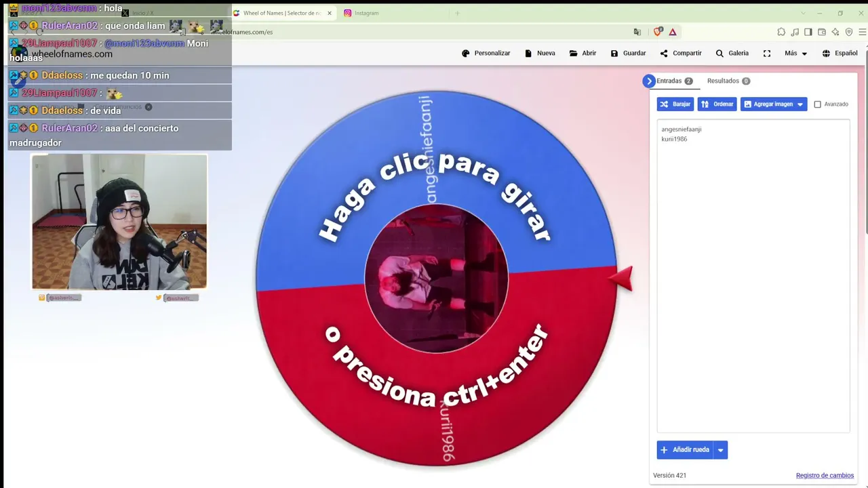Open the Brave Shields icon
The height and width of the screenshot is (488, 868).
pyautogui.click(x=657, y=32)
